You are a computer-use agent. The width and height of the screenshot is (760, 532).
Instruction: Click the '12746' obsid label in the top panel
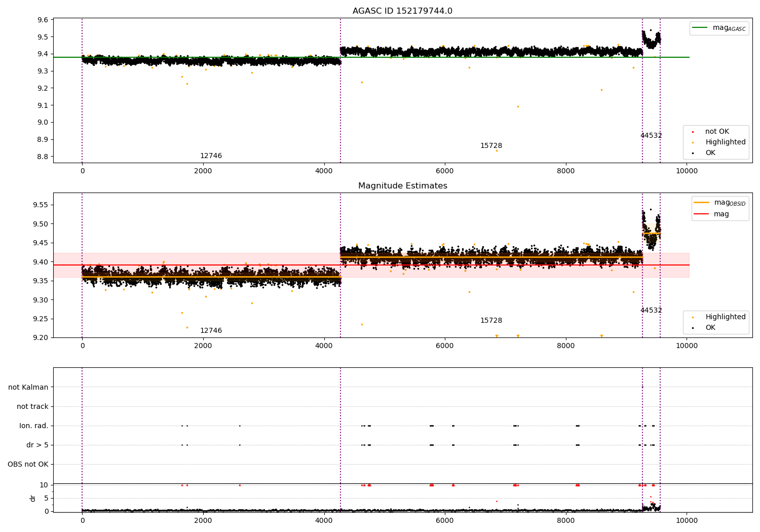tap(211, 156)
